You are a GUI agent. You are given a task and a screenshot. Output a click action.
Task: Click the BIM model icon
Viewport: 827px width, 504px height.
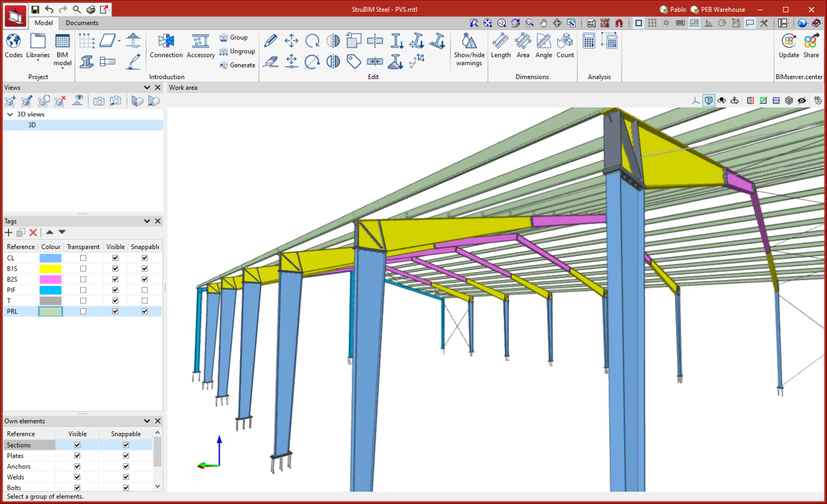pyautogui.click(x=62, y=42)
